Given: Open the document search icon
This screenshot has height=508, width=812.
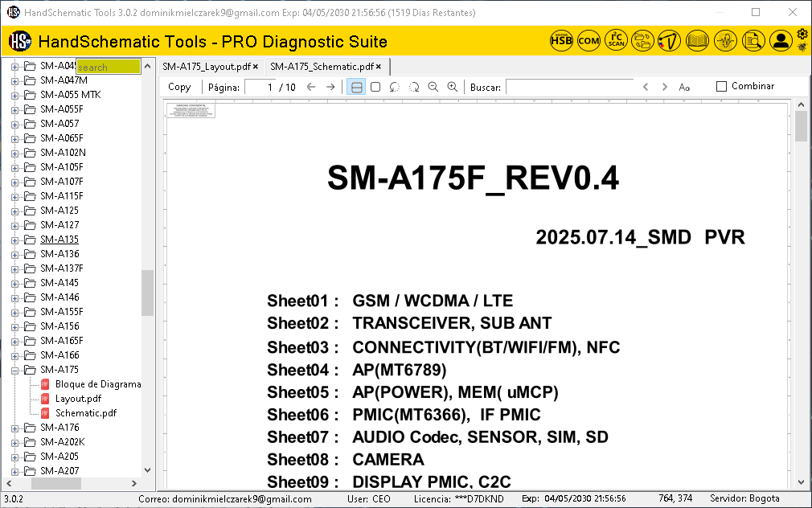Looking at the screenshot, I should tap(753, 40).
